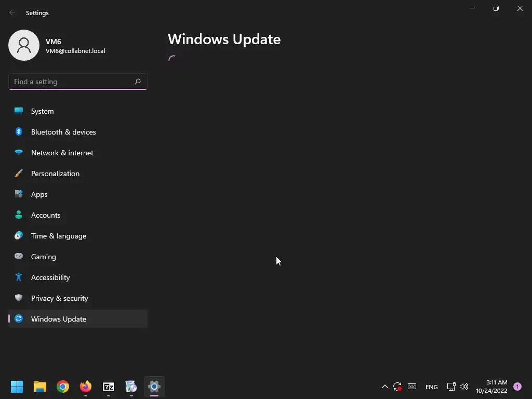The image size is (532, 399).
Task: Click the Privacy shield icon
Action: coord(19,298)
